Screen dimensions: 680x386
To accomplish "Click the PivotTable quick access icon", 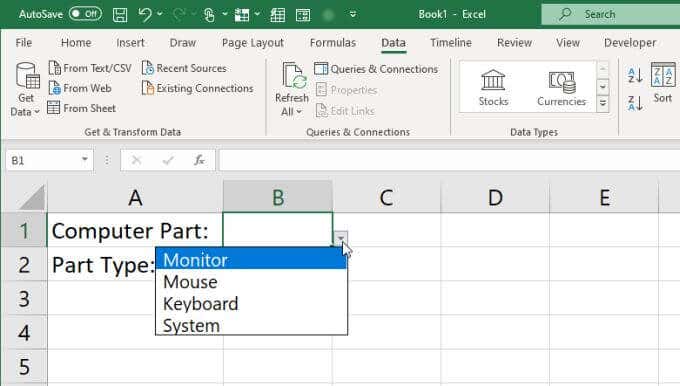I will (x=242, y=15).
